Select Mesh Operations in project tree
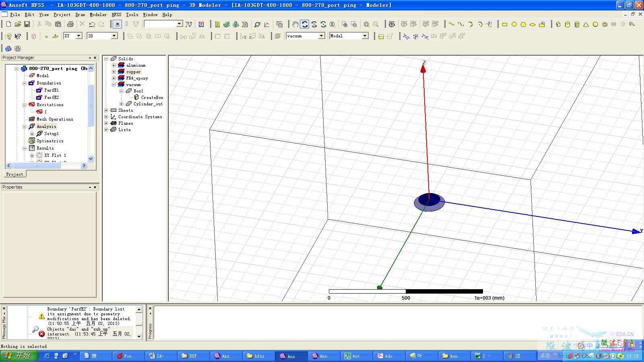644x362 pixels. tap(55, 119)
